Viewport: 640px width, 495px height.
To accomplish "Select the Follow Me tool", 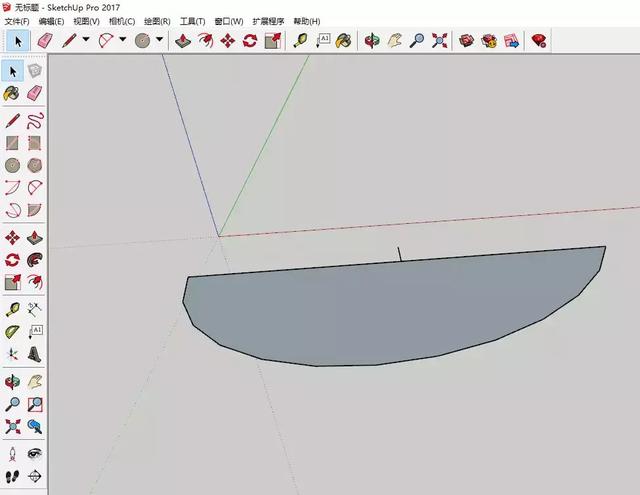I will 35,260.
